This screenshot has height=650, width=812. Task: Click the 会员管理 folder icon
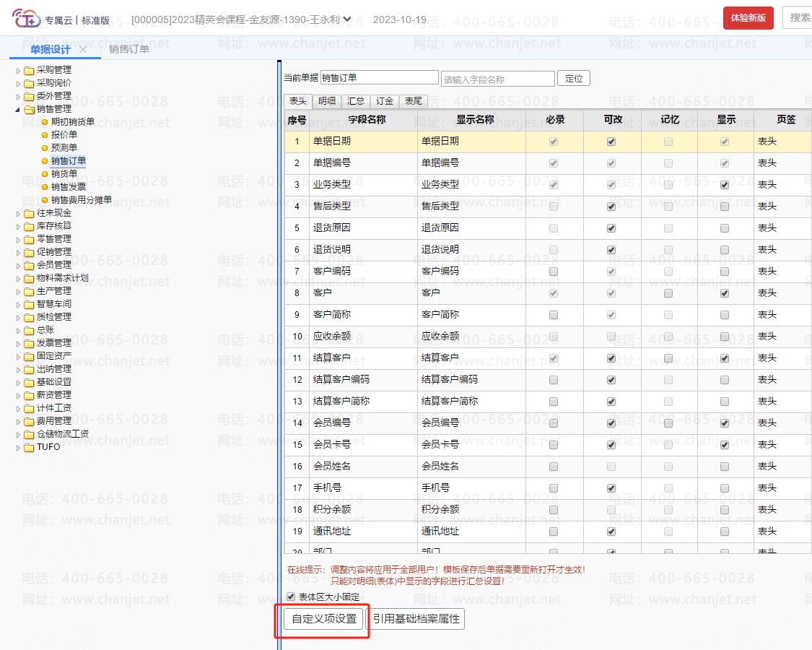(x=29, y=265)
